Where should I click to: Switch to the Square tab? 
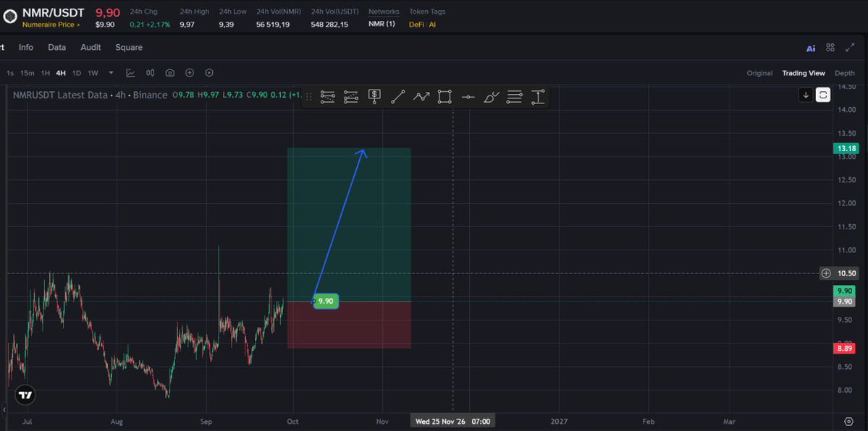click(129, 48)
